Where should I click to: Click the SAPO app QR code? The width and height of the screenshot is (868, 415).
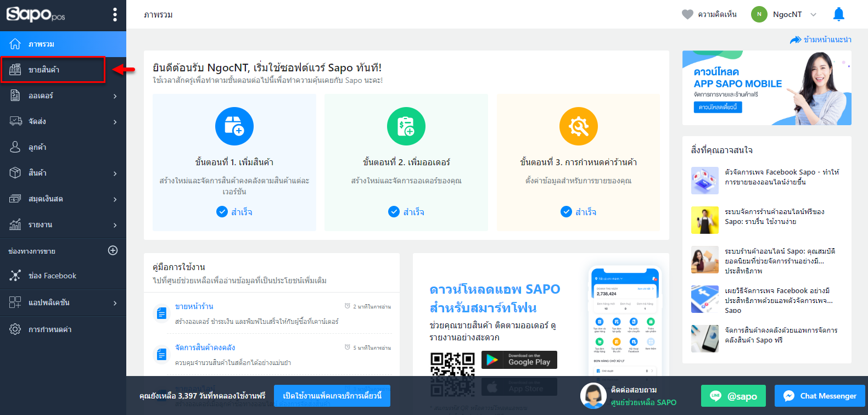[x=452, y=374]
